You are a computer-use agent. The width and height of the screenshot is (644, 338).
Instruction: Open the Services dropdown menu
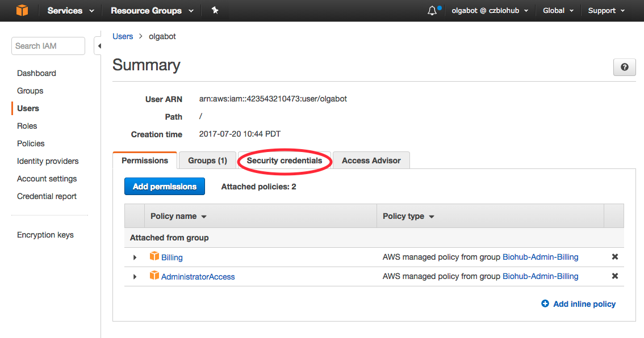[69, 10]
